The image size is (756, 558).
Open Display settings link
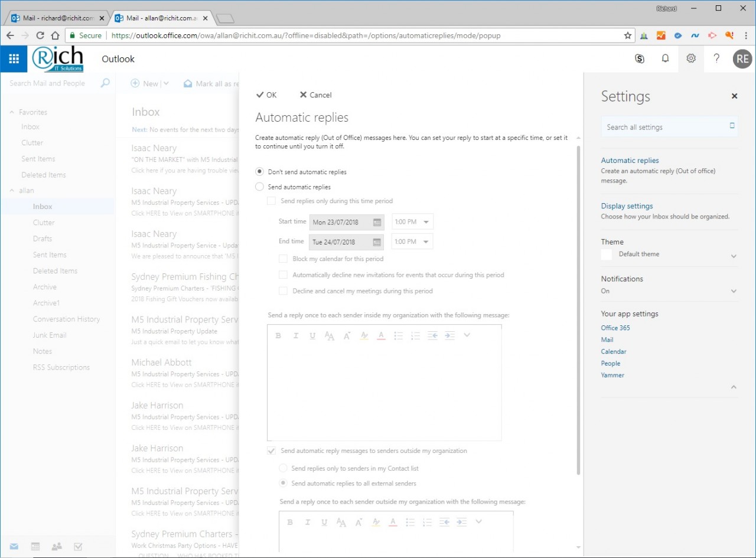627,206
